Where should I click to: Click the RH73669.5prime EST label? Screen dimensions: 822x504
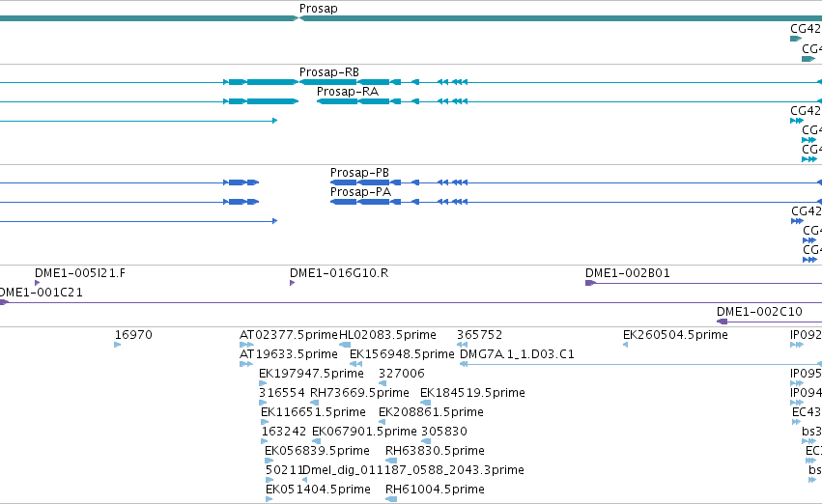pyautogui.click(x=359, y=392)
